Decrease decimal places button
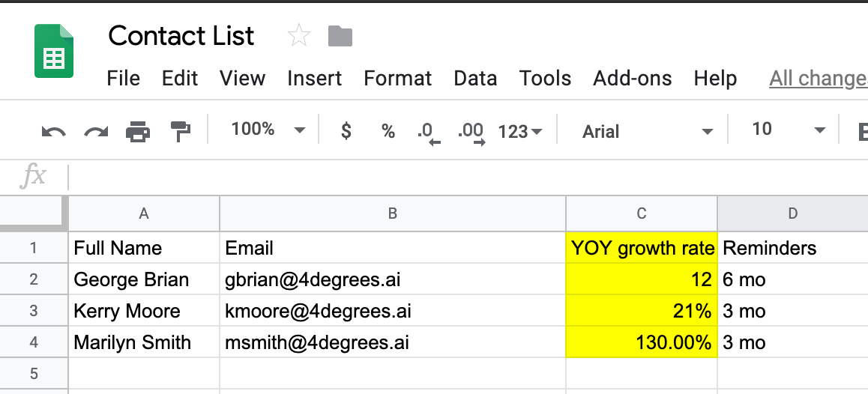Screen dimensions: 868x394 pos(429,133)
